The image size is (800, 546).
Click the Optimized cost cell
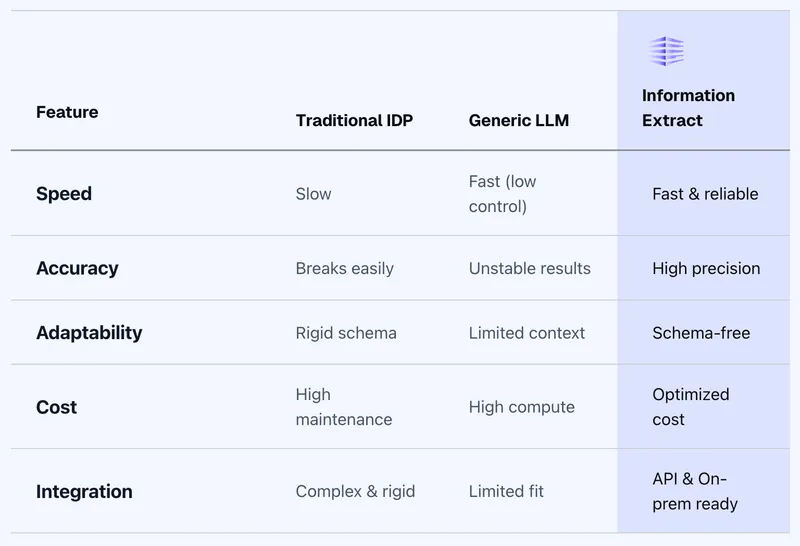[691, 407]
